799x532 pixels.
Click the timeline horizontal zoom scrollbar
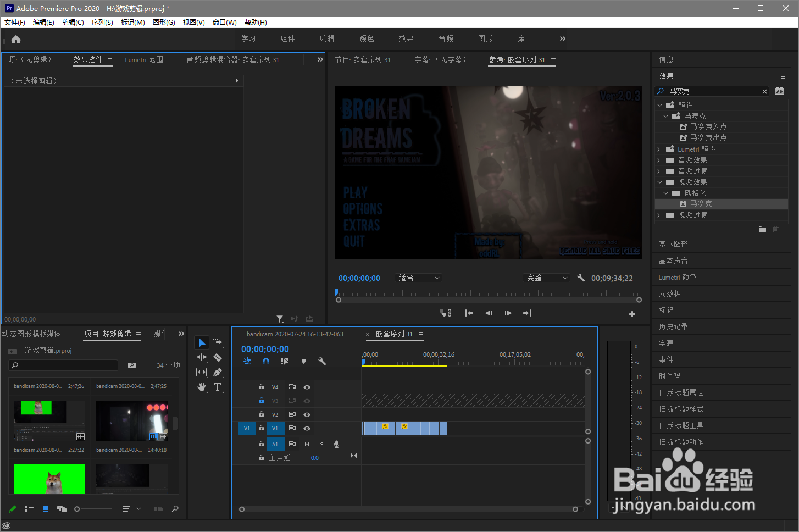coord(409,509)
